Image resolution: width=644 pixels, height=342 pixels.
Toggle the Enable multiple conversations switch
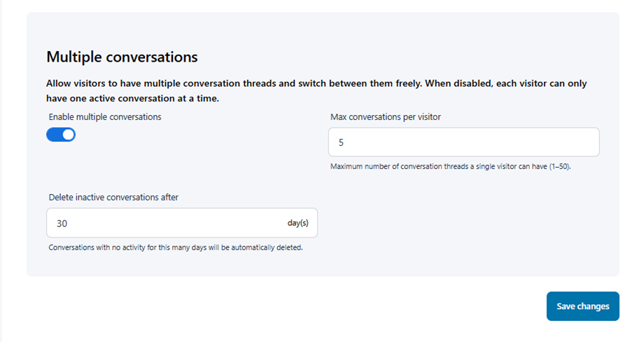click(x=61, y=135)
